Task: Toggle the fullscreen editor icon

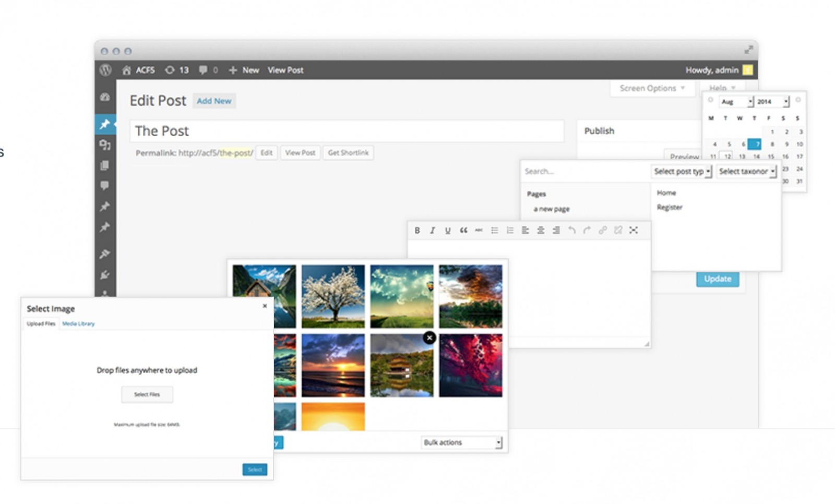Action: [x=634, y=230]
